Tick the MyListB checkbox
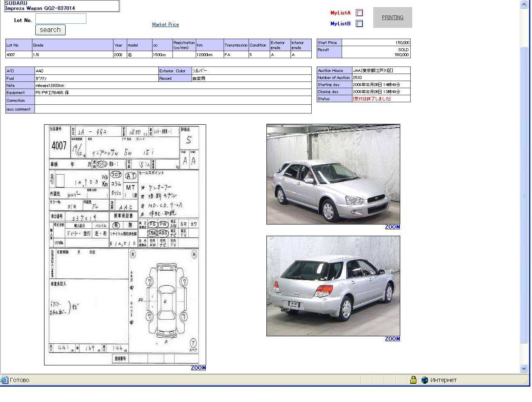The height and width of the screenshot is (402, 532). tap(360, 24)
